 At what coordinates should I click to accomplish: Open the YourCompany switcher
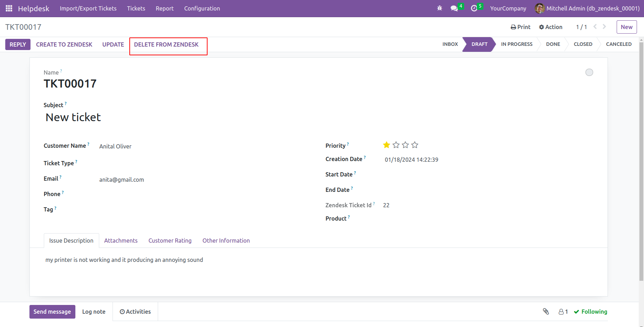(508, 8)
